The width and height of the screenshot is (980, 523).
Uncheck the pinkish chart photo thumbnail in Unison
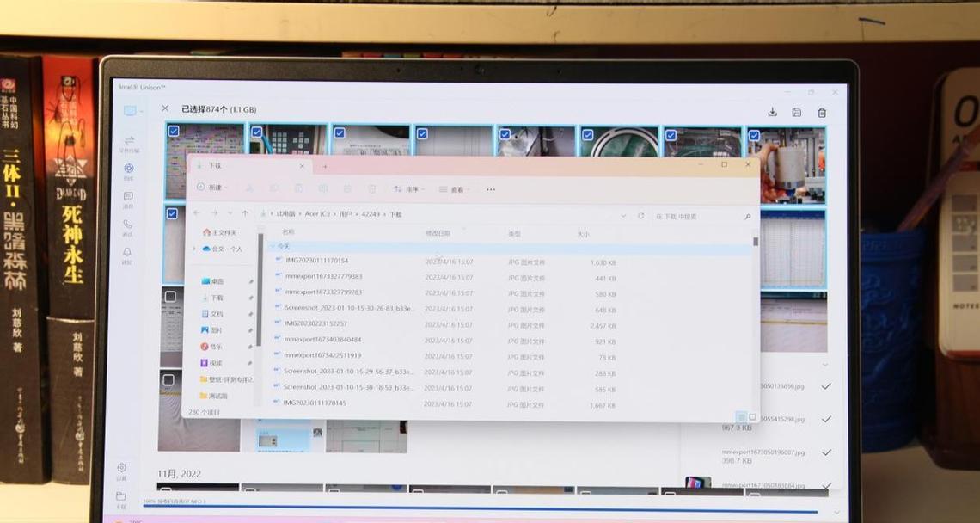174,132
